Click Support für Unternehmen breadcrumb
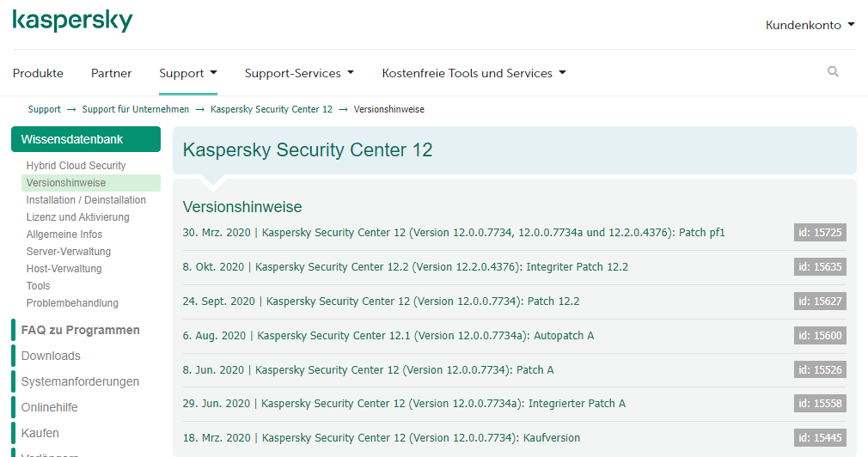This screenshot has height=457, width=868. pyautogui.click(x=136, y=109)
